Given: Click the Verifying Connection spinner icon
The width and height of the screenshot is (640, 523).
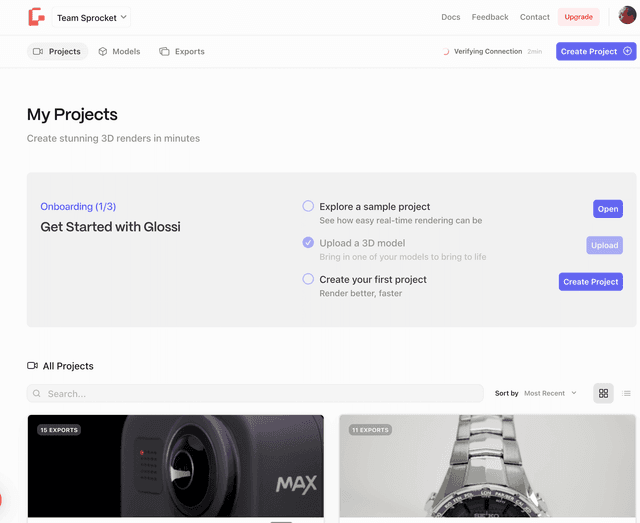Looking at the screenshot, I should (446, 51).
